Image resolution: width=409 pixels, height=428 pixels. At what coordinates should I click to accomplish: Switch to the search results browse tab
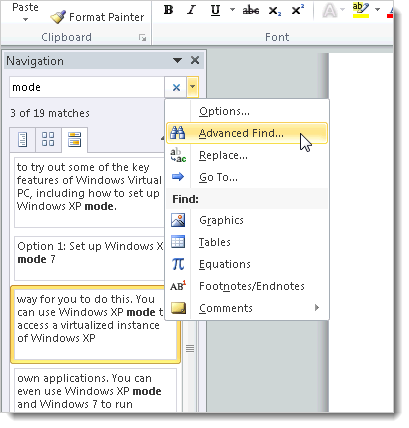pyautogui.click(x=74, y=139)
